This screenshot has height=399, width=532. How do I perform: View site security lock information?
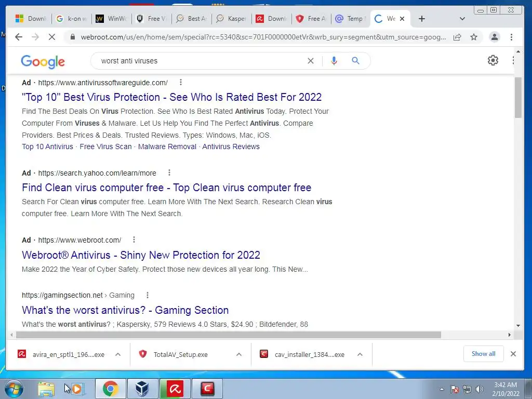pos(72,37)
